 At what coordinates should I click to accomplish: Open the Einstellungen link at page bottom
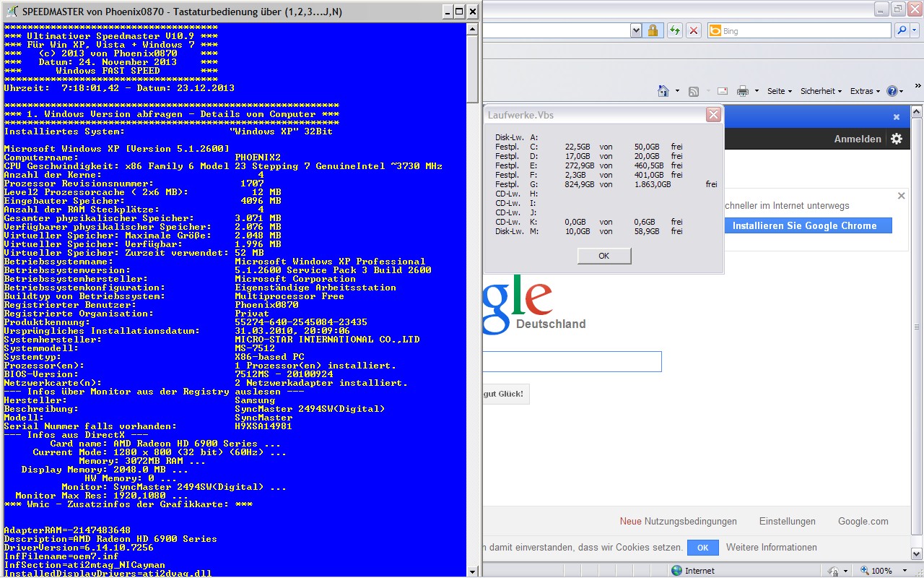[x=788, y=522]
